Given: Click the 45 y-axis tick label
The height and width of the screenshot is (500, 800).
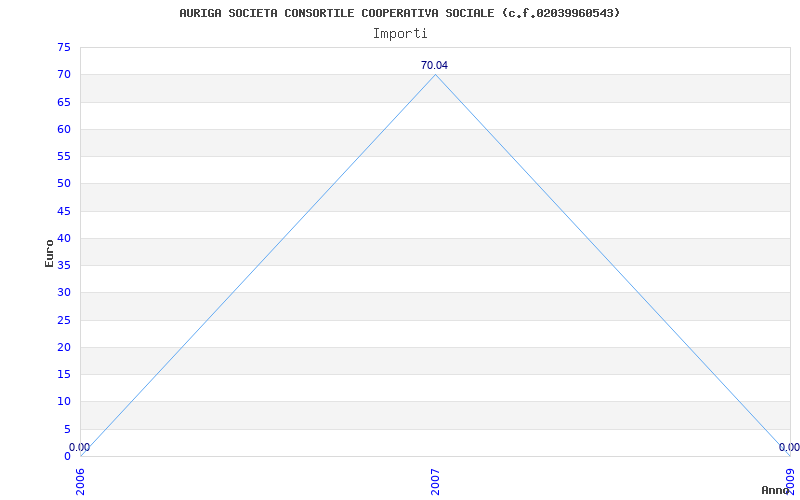Looking at the screenshot, I should click(x=64, y=211).
